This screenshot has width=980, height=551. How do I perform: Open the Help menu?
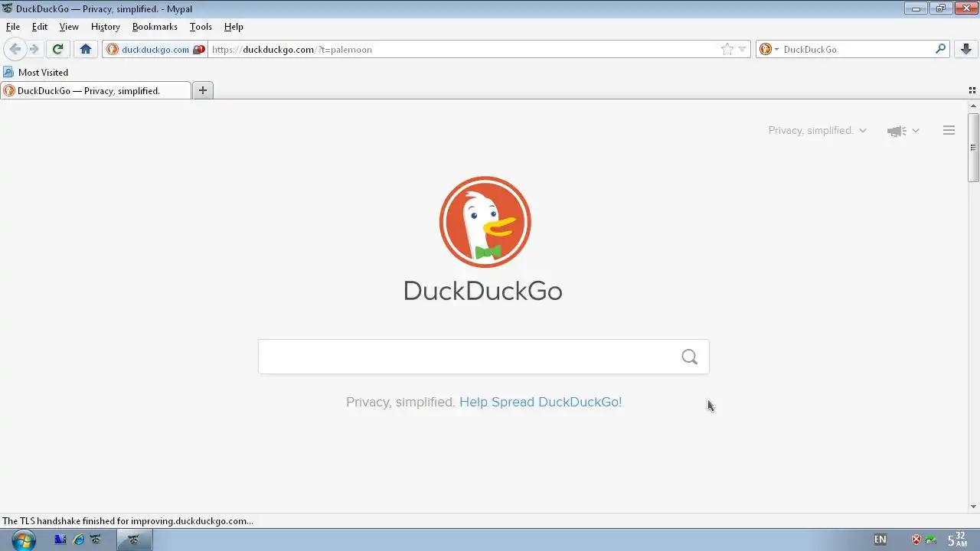point(234,27)
